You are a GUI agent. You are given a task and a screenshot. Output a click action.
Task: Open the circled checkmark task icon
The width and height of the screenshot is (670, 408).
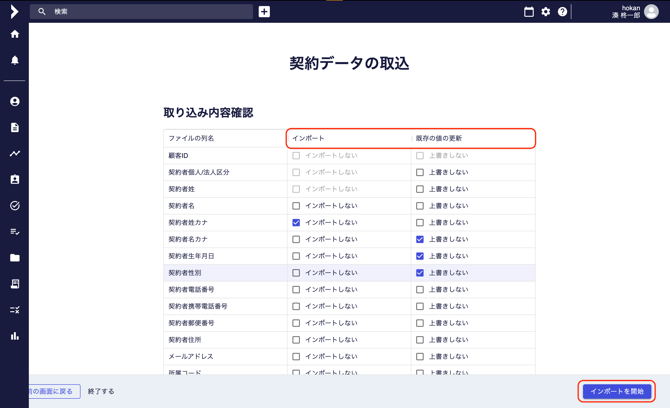[x=15, y=205]
